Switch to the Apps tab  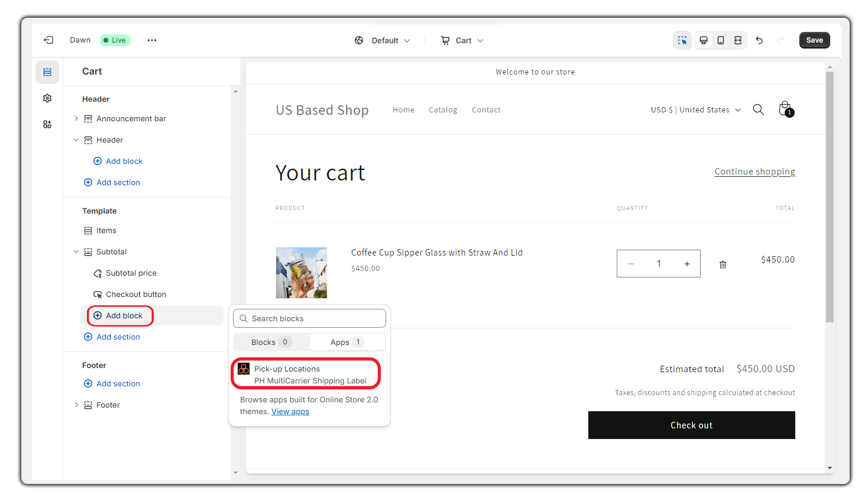click(347, 342)
